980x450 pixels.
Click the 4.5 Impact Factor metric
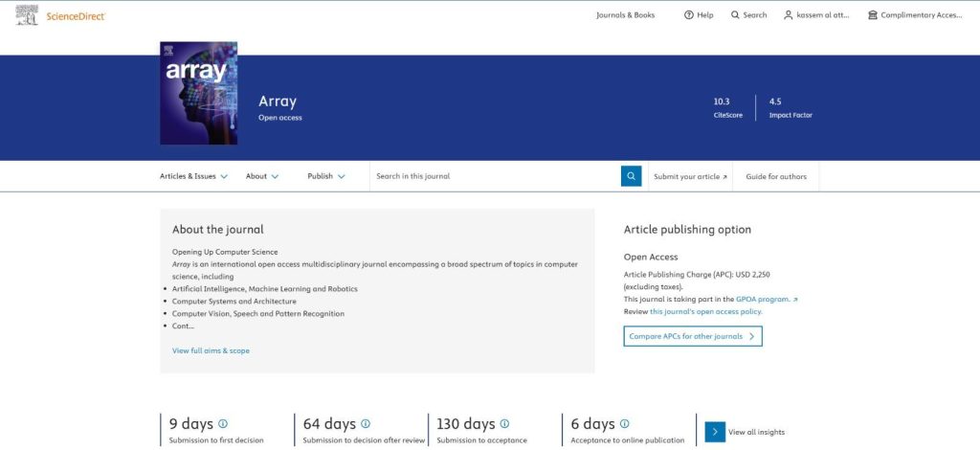coord(791,107)
